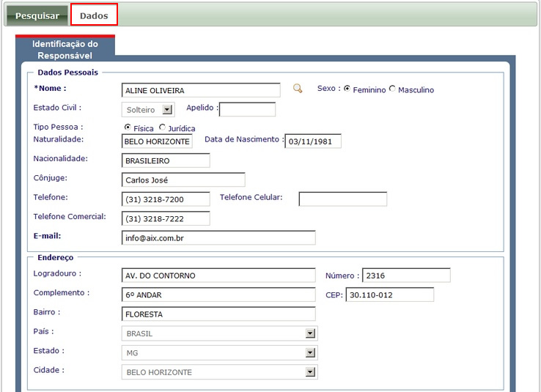Focus the Logradouro address field

(x=218, y=275)
